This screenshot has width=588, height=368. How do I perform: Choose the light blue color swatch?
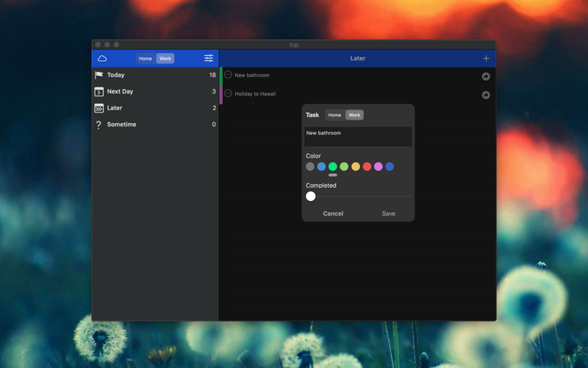tap(321, 166)
